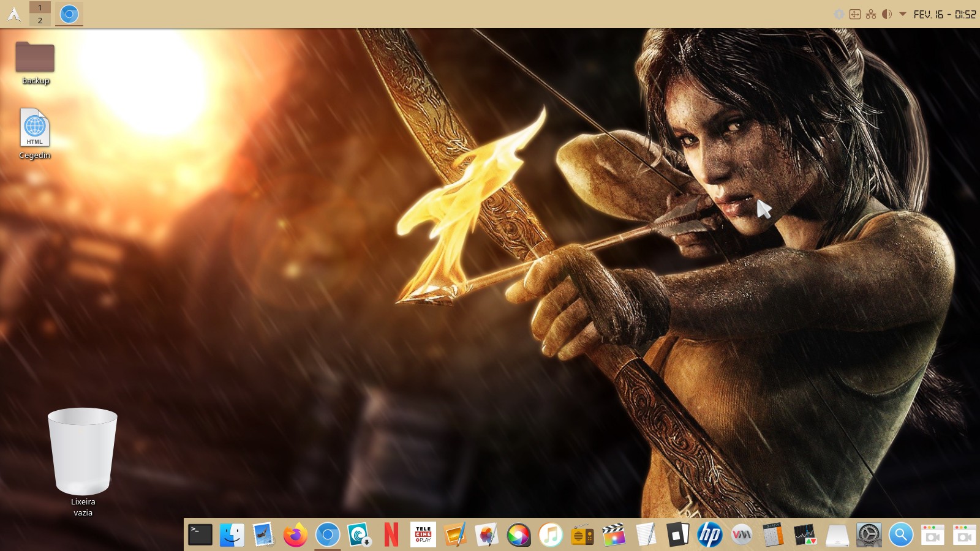Launch Netflix from the dock
This screenshot has width=980, height=551.
coord(391,535)
